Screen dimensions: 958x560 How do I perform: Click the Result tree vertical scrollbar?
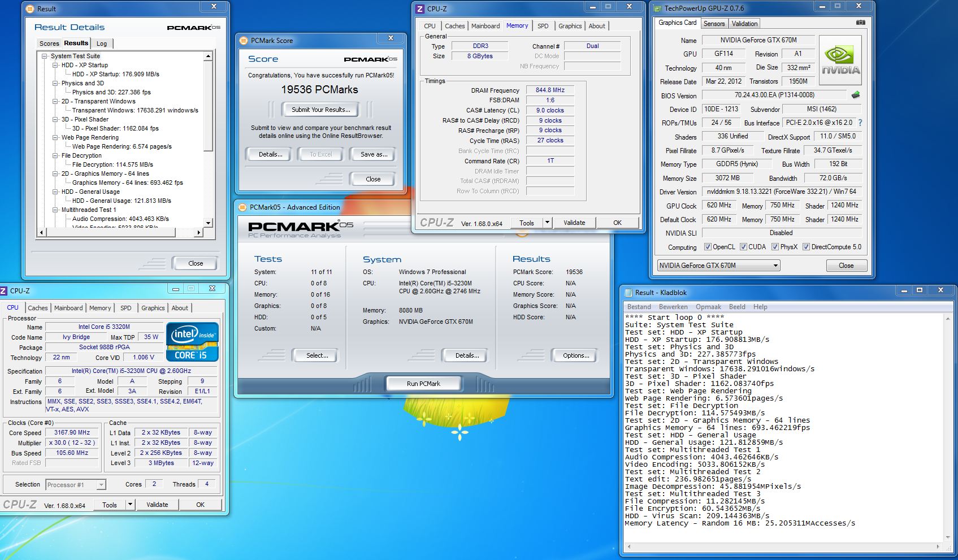click(208, 140)
